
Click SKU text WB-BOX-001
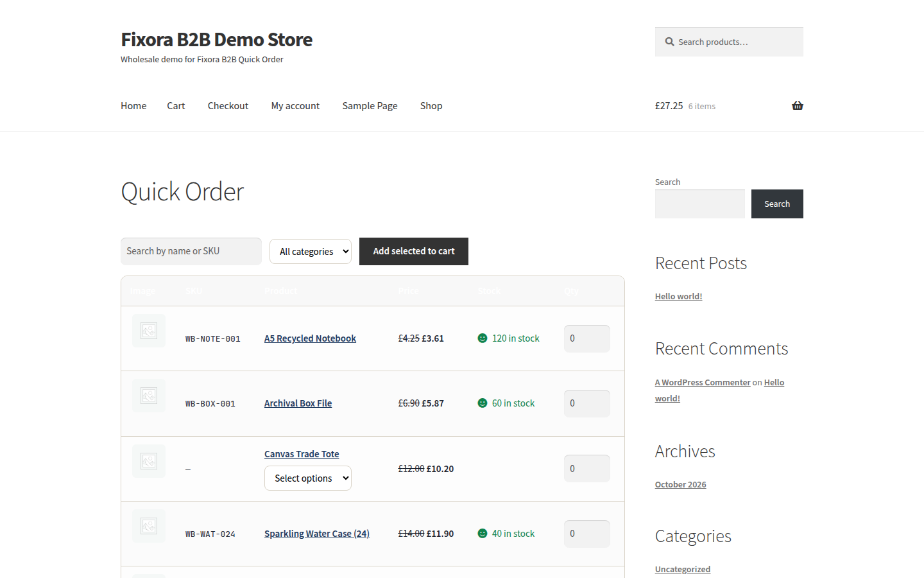pyautogui.click(x=210, y=403)
